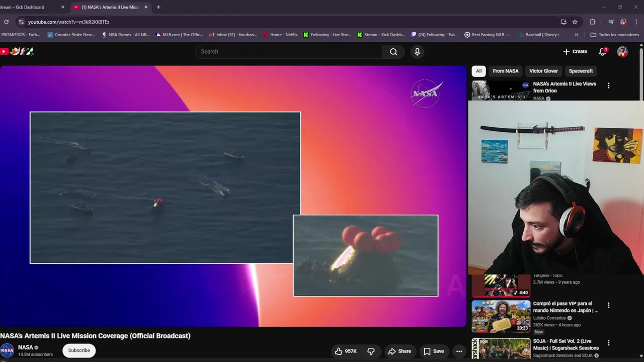The height and width of the screenshot is (362, 644).
Task: Reload the page with the refresh icon
Action: [6, 22]
